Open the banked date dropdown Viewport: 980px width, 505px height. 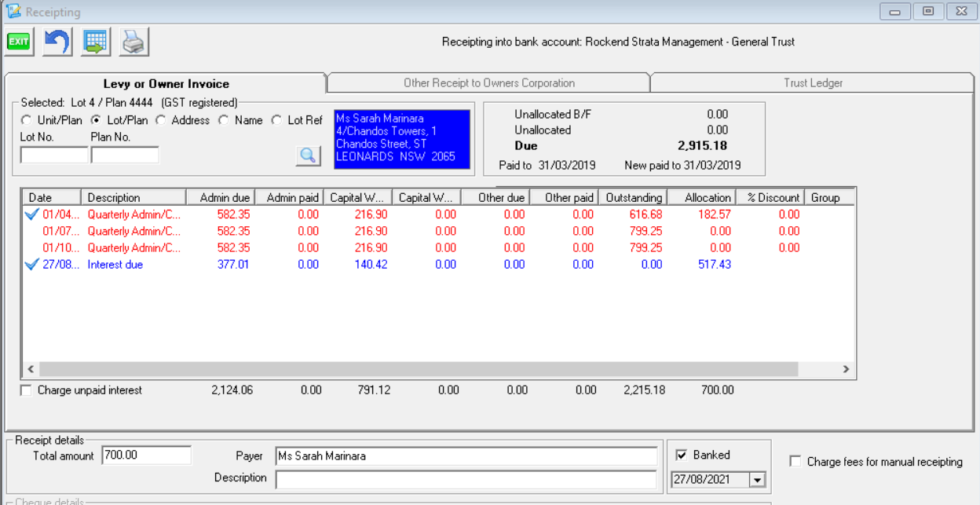[x=757, y=480]
